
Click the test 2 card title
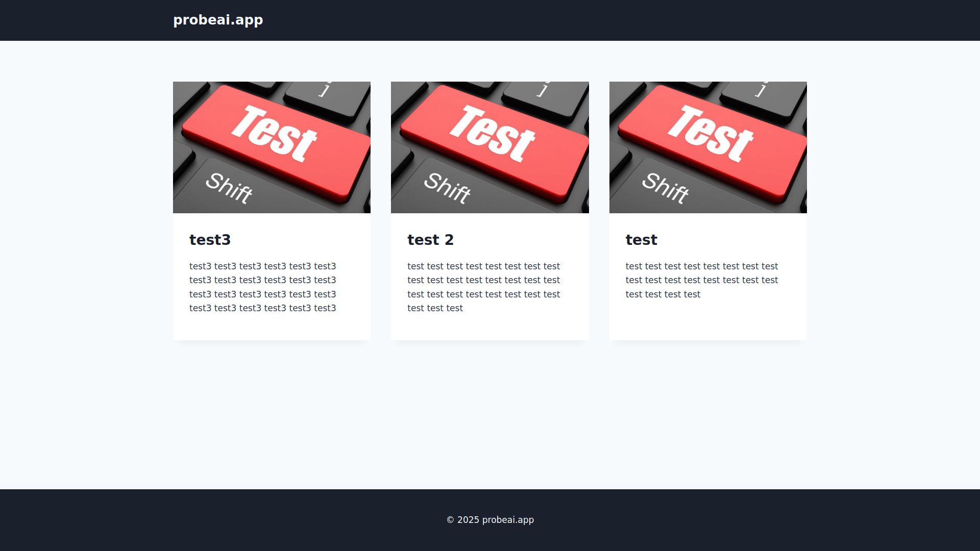pos(430,240)
